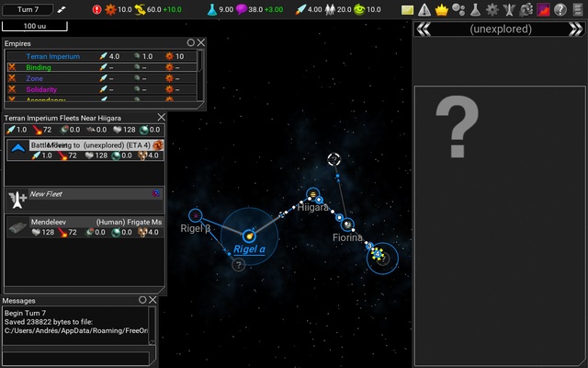Click the rocket fleet icon showing 4.00
Image resolution: width=588 pixels, height=368 pixels.
click(x=300, y=10)
